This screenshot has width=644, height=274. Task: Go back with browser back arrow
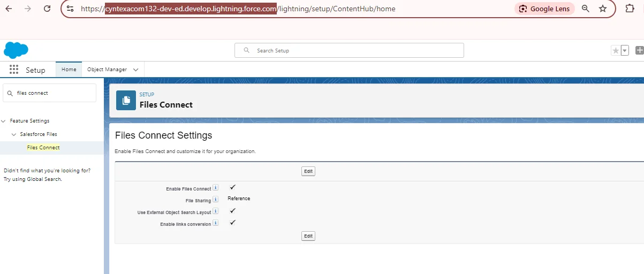click(x=9, y=9)
